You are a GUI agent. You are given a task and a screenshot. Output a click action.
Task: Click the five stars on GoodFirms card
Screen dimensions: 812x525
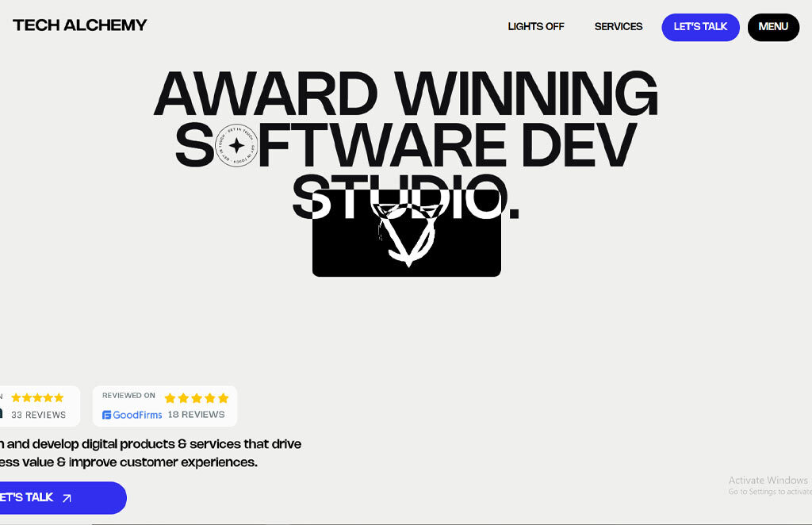pyautogui.click(x=196, y=397)
